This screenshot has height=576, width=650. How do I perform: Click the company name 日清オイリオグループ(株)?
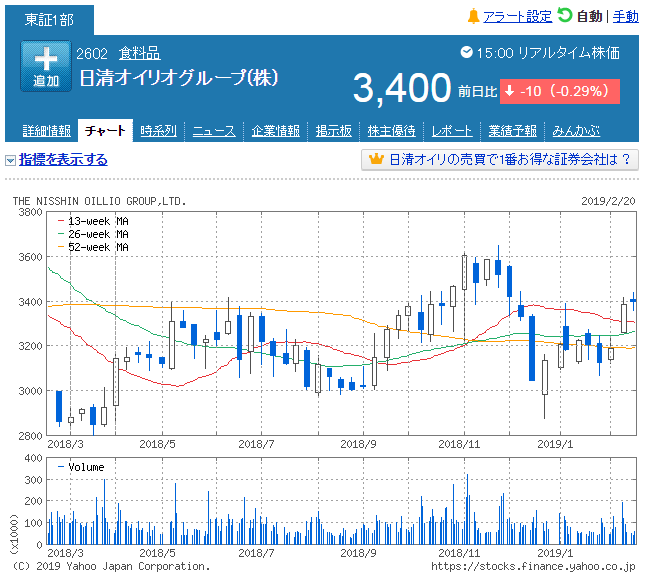179,78
